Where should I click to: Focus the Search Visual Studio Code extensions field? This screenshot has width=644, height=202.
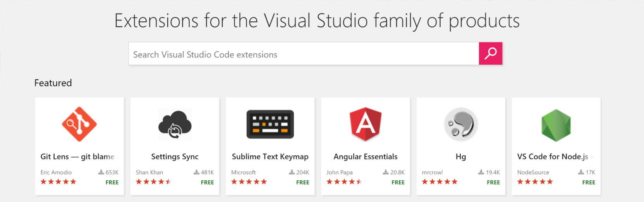(x=304, y=54)
